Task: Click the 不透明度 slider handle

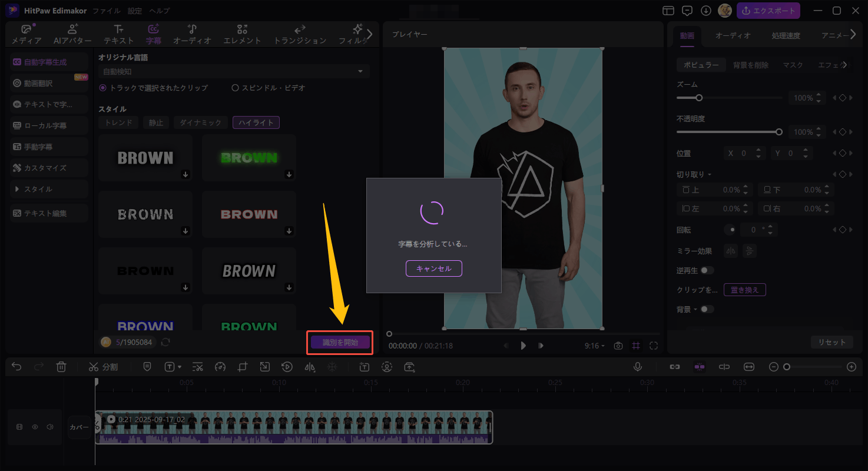Action: point(779,132)
